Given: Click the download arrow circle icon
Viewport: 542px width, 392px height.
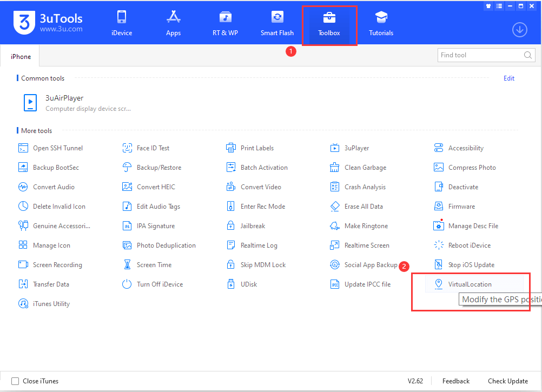Looking at the screenshot, I should click(519, 30).
